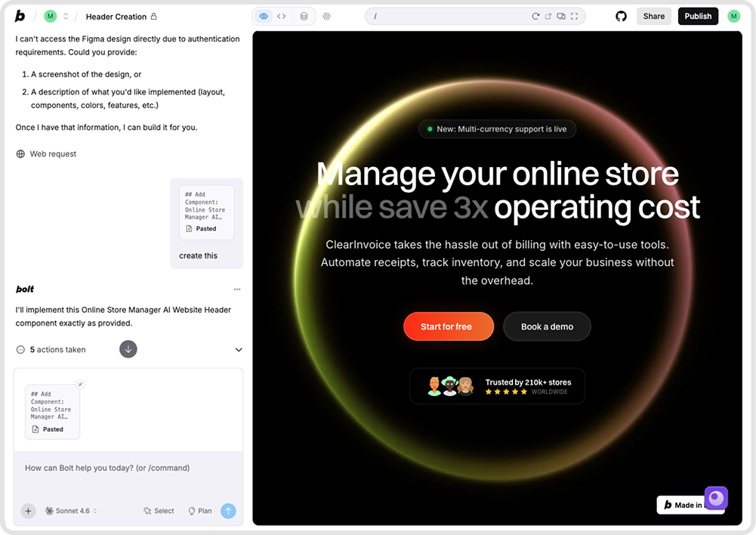Image resolution: width=756 pixels, height=535 pixels.
Task: Open the Sonnet 4.6 model selector
Action: [71, 511]
